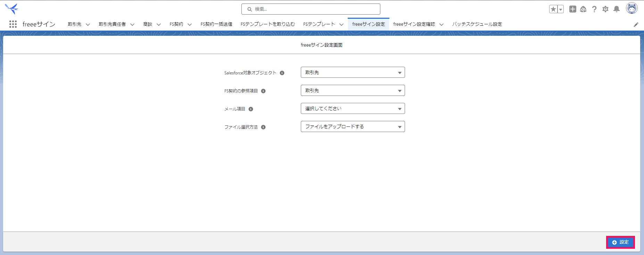This screenshot has height=255, width=644.
Task: Open Salesforce対象オブジェクト dropdown
Action: pyautogui.click(x=353, y=72)
